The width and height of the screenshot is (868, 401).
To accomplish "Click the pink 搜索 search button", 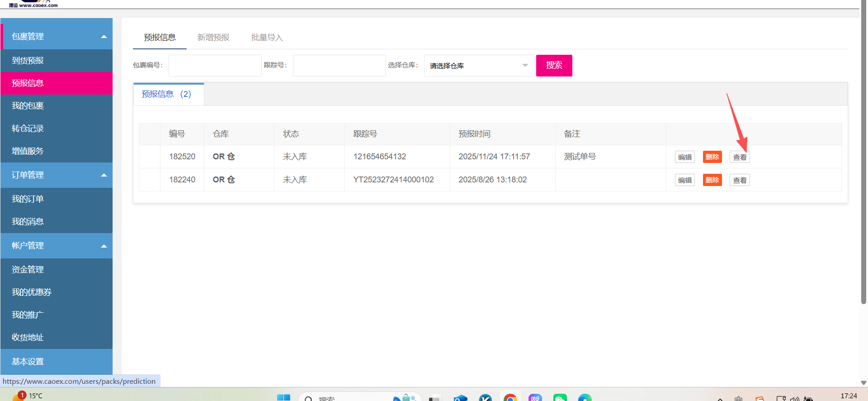I will click(554, 66).
